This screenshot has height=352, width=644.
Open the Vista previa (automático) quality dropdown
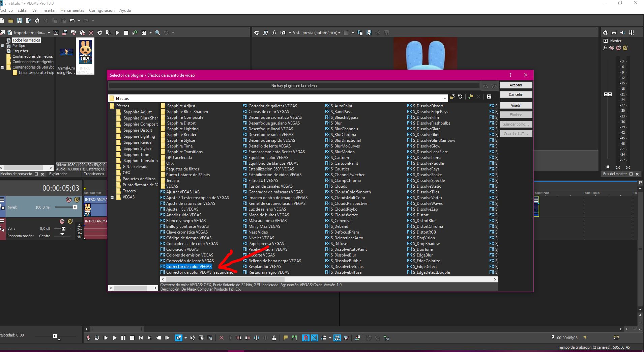coord(339,33)
